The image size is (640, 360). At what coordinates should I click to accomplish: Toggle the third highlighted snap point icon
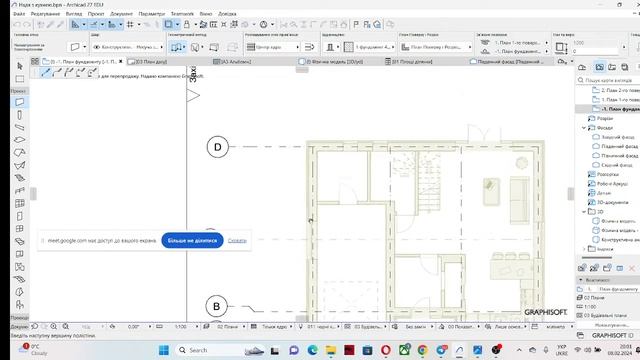[x=112, y=24]
